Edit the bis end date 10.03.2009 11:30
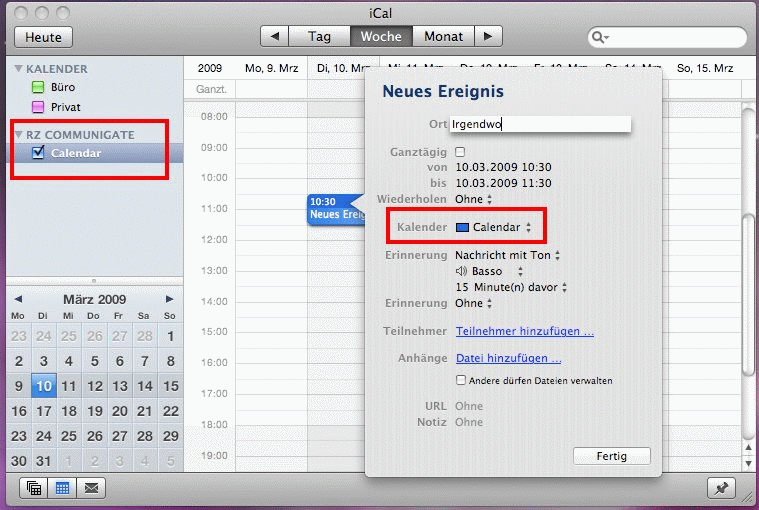This screenshot has height=510, width=759. (503, 183)
